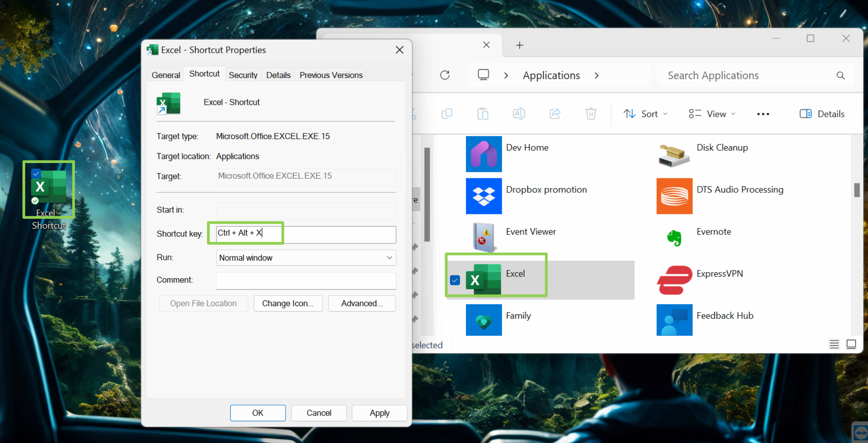Viewport: 868px width, 443px height.
Task: Open the DTS Audio Processing icon
Action: point(674,196)
